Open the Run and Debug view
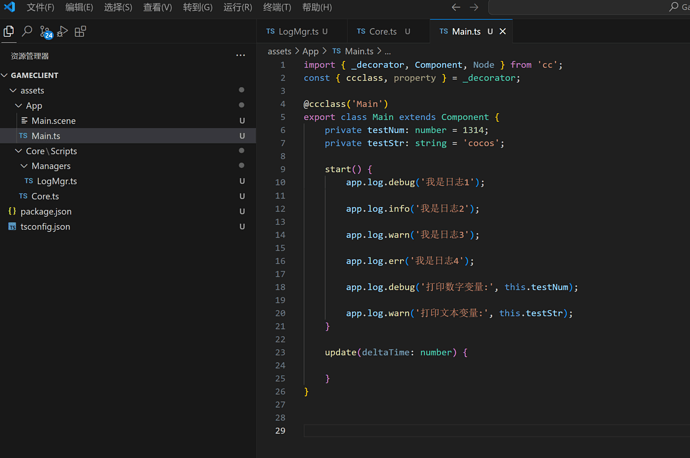Viewport: 690px width, 458px height. pos(63,32)
